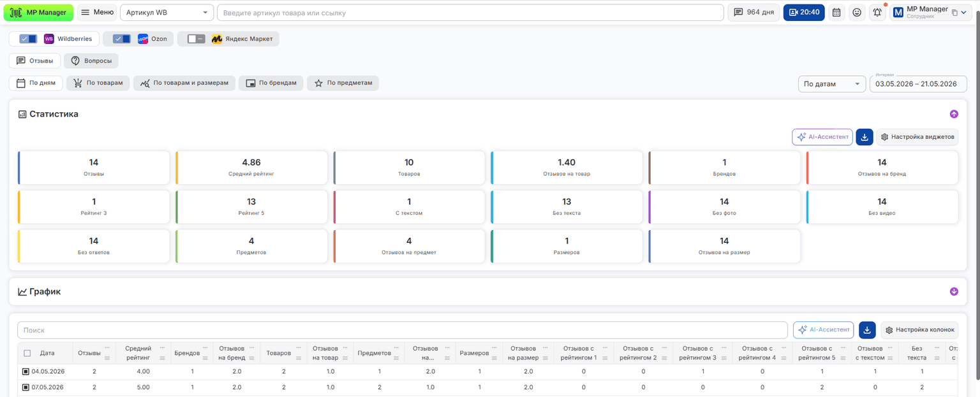Open the Меню hamburger button
The image size is (980, 397).
[x=97, y=12]
